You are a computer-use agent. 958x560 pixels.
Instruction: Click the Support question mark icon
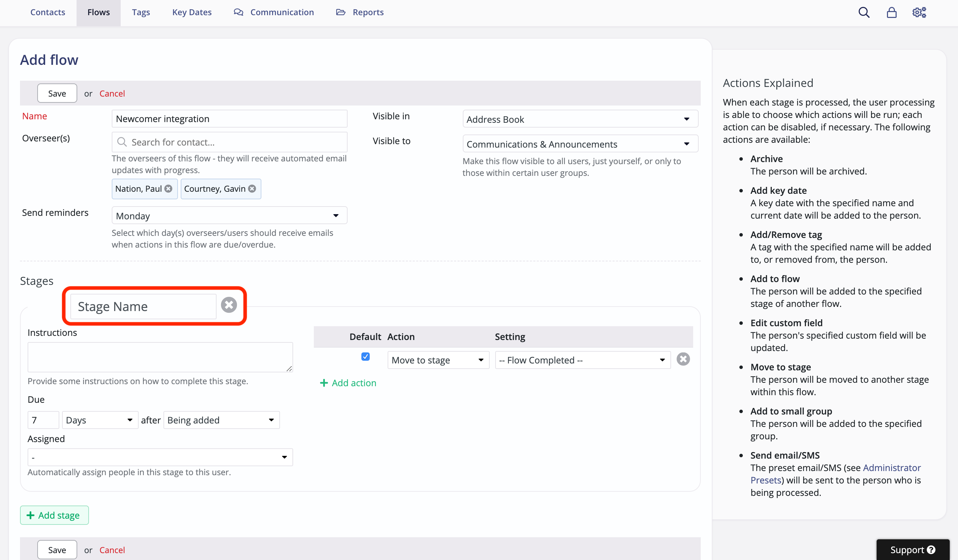931,549
